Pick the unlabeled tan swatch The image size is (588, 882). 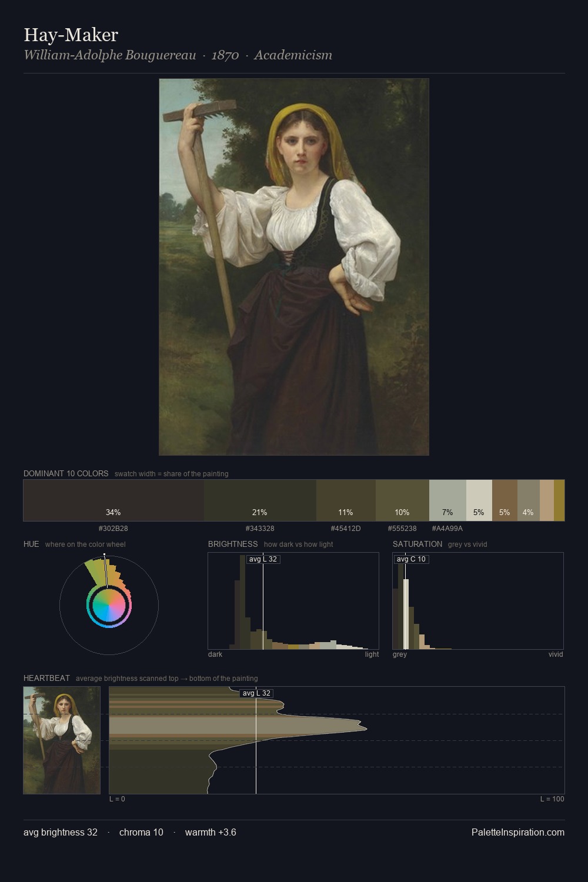point(547,500)
